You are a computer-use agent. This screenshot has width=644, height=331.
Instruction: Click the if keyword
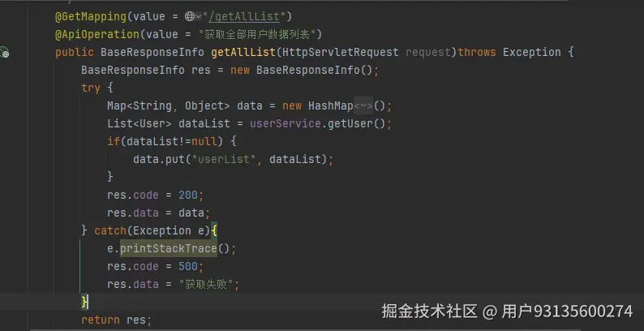114,142
